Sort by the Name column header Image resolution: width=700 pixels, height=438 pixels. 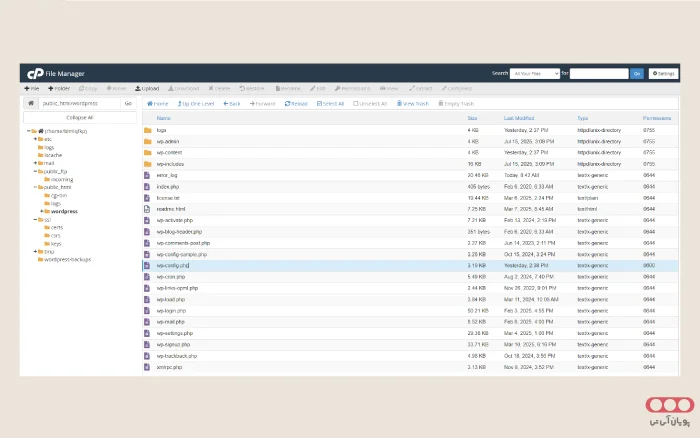point(163,118)
